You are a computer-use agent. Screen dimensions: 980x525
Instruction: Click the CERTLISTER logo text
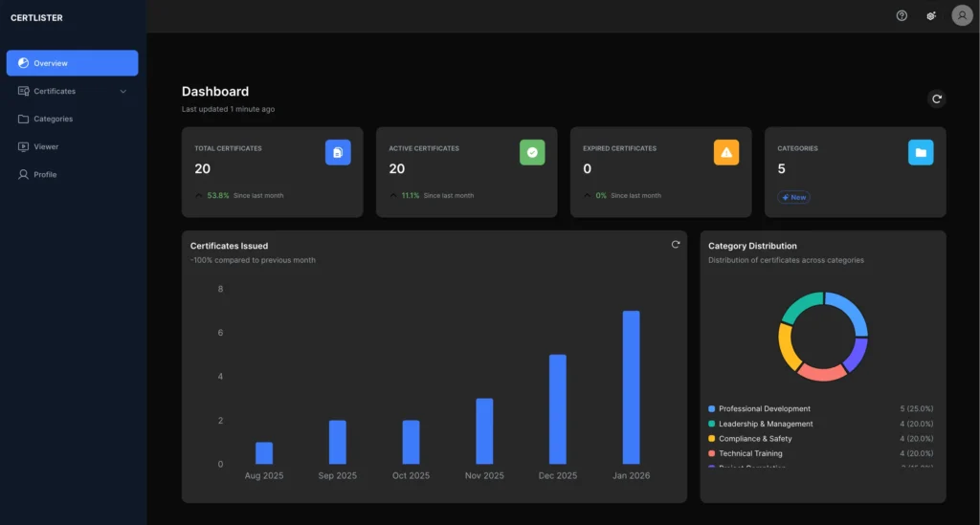tap(37, 17)
